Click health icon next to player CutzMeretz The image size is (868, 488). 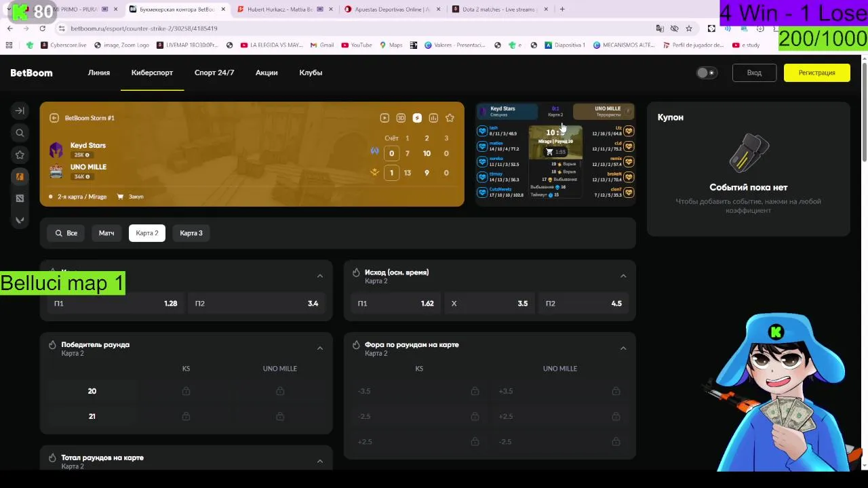point(482,192)
